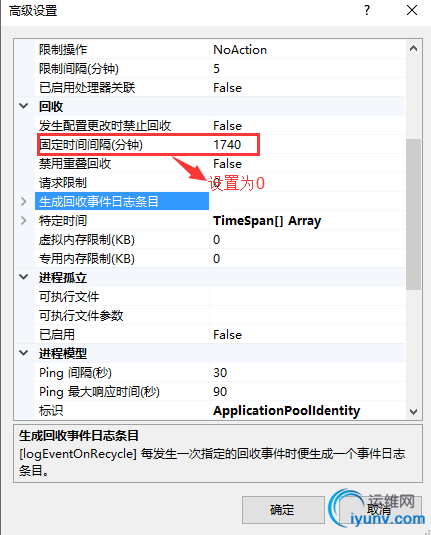Expand the 生成回收事件日志条目 node

click(x=24, y=201)
